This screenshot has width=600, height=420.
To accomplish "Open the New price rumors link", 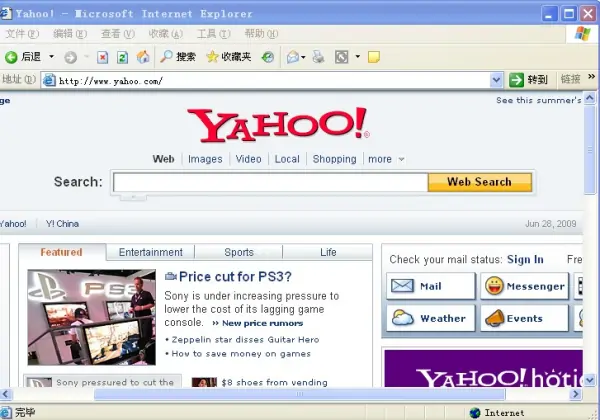I will point(262,323).
